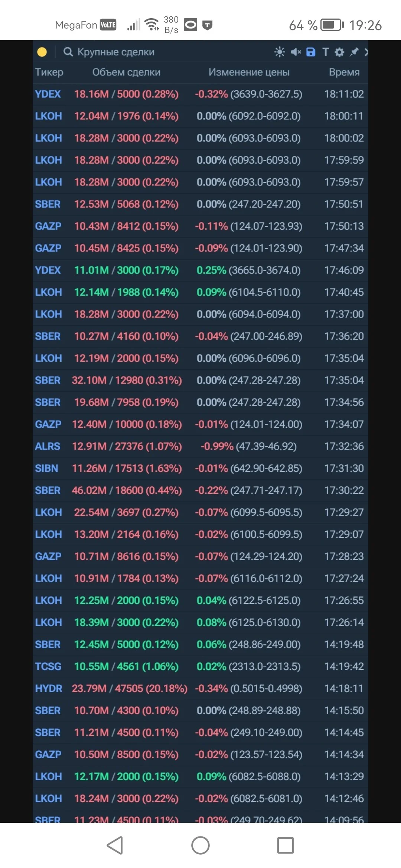
Task: Select SBER row at 17:36:20
Action: point(200,336)
